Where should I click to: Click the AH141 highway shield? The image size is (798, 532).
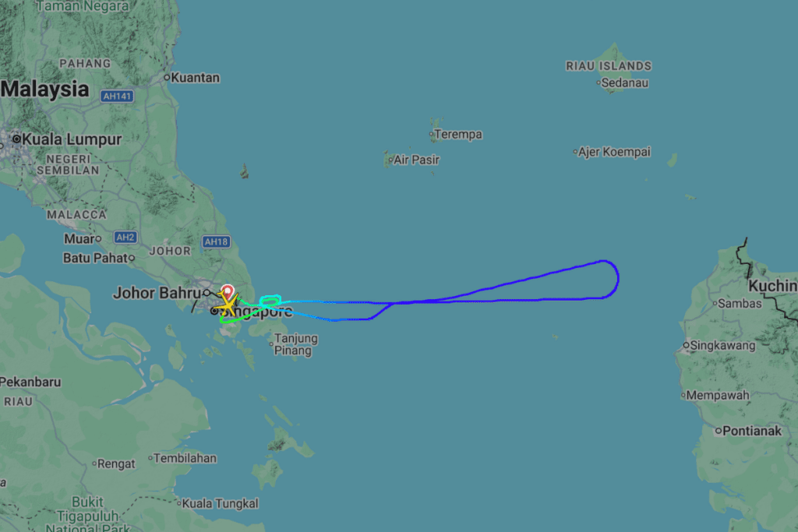pos(117,96)
